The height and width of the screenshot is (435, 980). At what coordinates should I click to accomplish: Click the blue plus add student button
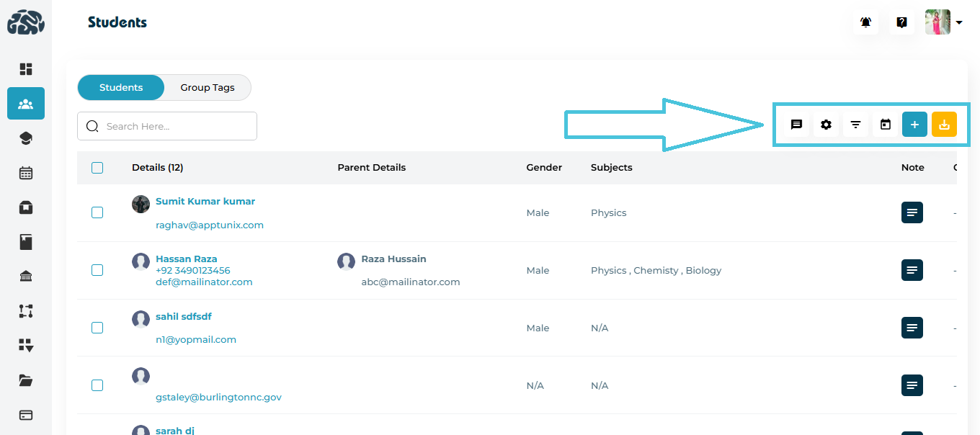tap(914, 125)
